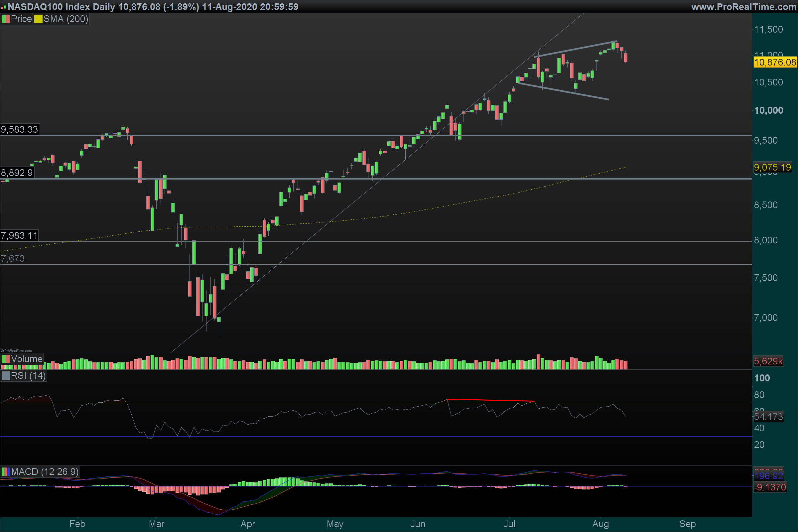Click the yellow SMA (200) legend swatch
Image resolution: width=798 pixels, height=532 pixels.
[38, 19]
